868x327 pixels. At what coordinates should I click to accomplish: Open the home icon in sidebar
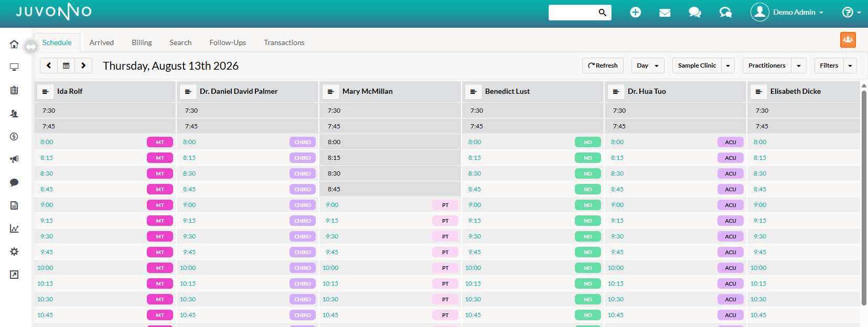(14, 44)
